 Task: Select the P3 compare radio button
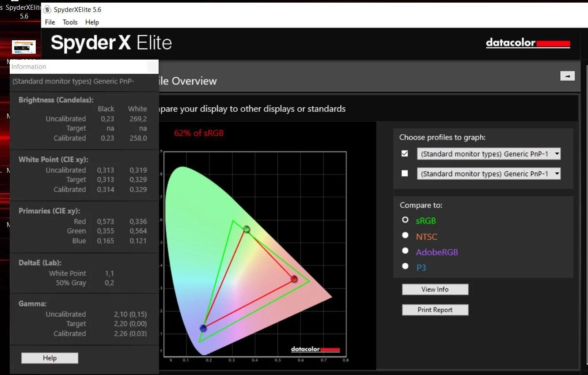click(405, 266)
